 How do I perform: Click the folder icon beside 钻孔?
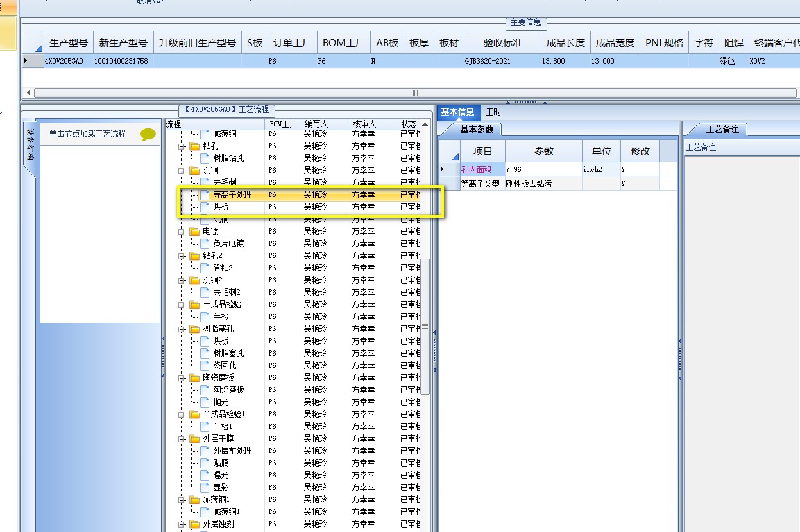pyautogui.click(x=195, y=146)
